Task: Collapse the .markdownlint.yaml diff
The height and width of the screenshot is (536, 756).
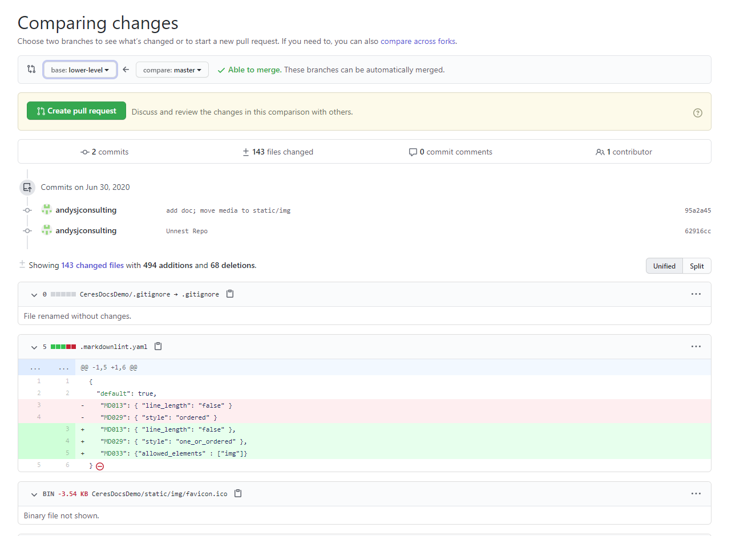Action: pos(34,346)
